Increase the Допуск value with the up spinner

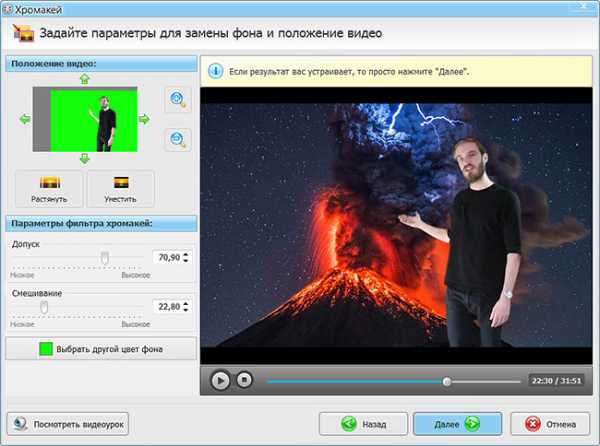click(186, 254)
